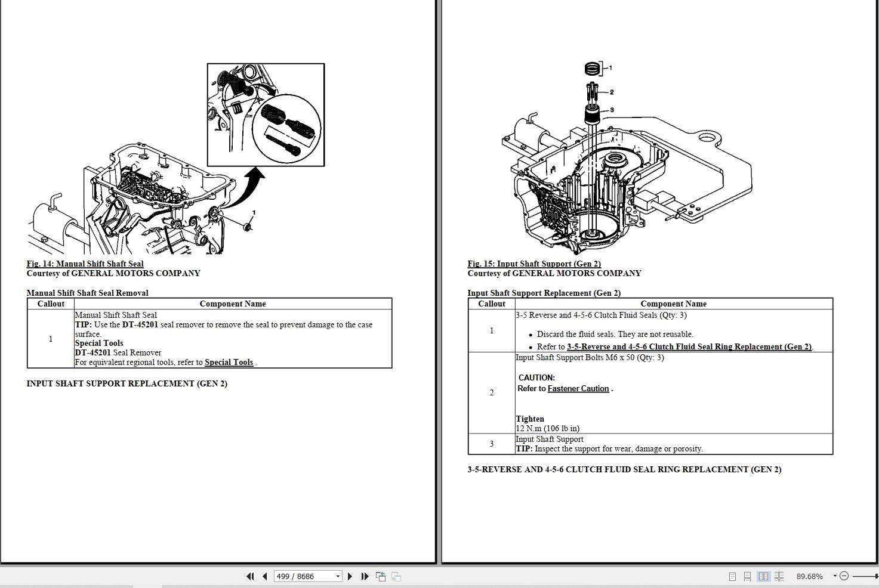This screenshot has height=588, width=879.
Task: Go to the previous page
Action: point(265,576)
